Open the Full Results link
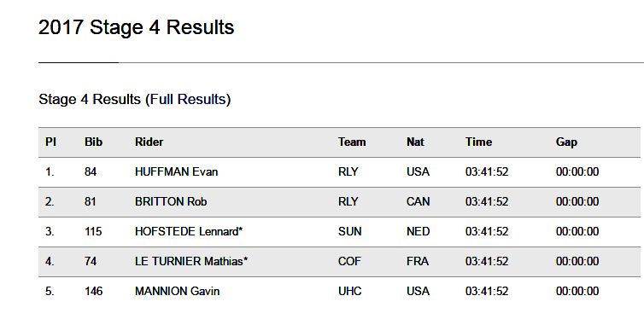Screen dimensions: 644x319 [188, 99]
